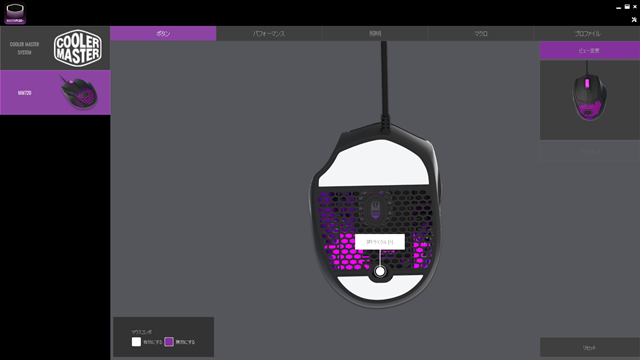Viewport: 640px width, 360px height.
Task: Open the settings tools icon at top right
Action: pyautogui.click(x=634, y=19)
